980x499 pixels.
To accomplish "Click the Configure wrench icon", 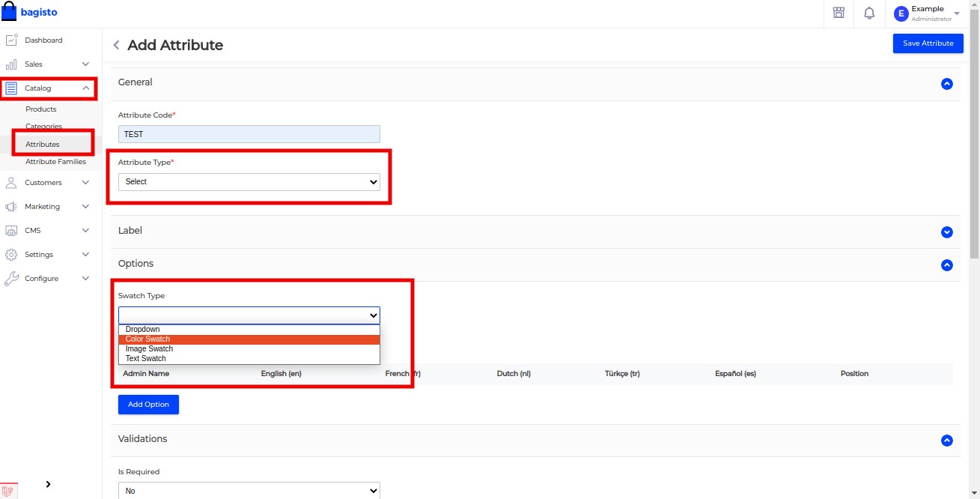I will (11, 279).
